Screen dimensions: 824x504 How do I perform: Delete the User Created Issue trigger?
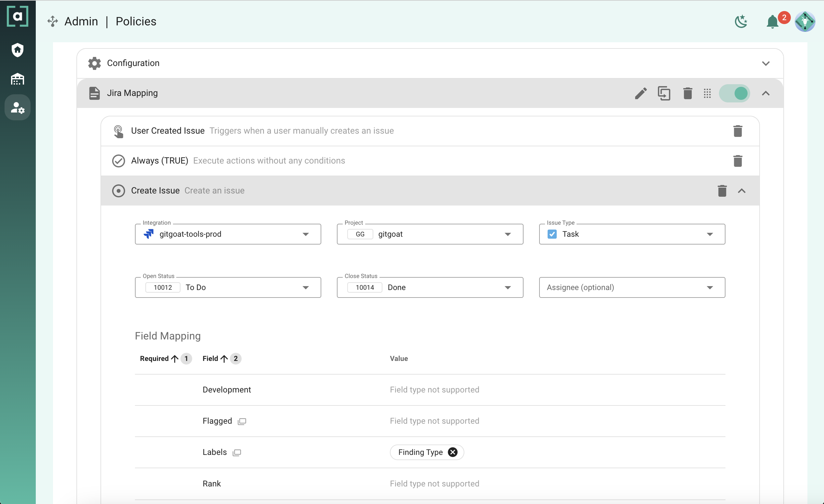(738, 131)
